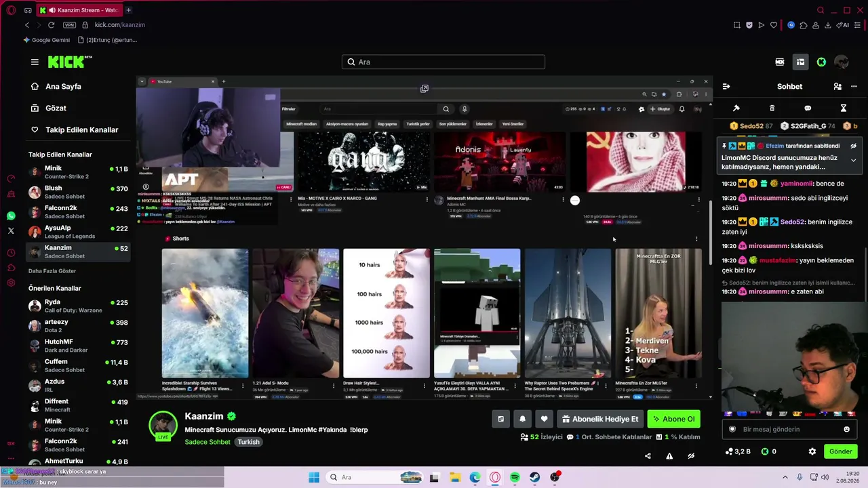Screen dimensions: 868x488
Task: Reload the page
Action: [51, 25]
